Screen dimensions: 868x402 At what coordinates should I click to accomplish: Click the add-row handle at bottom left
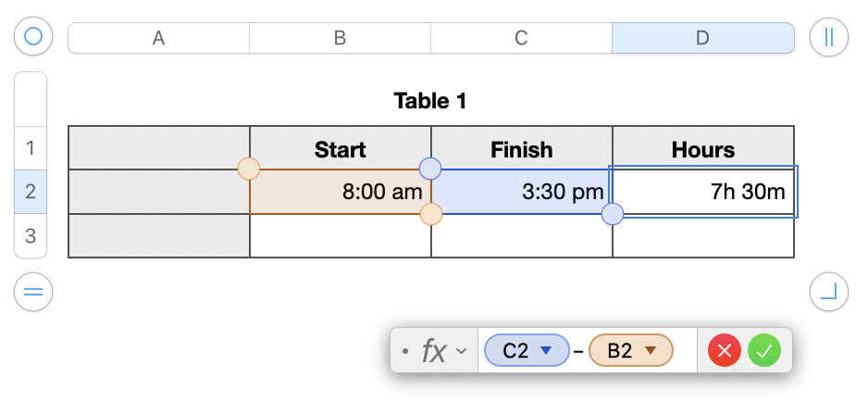coord(33,293)
